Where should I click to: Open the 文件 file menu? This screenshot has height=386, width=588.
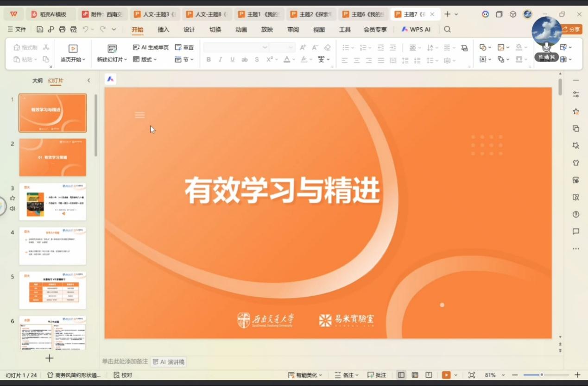[17, 29]
